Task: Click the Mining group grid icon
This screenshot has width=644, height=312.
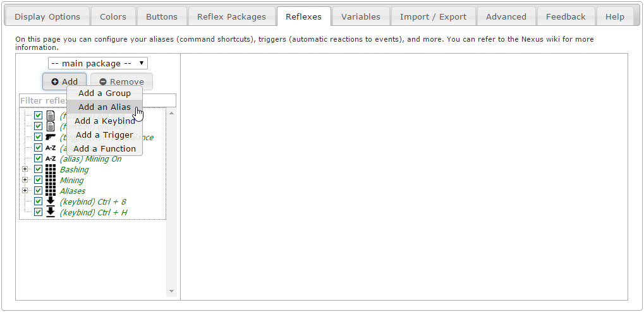Action: (51, 180)
